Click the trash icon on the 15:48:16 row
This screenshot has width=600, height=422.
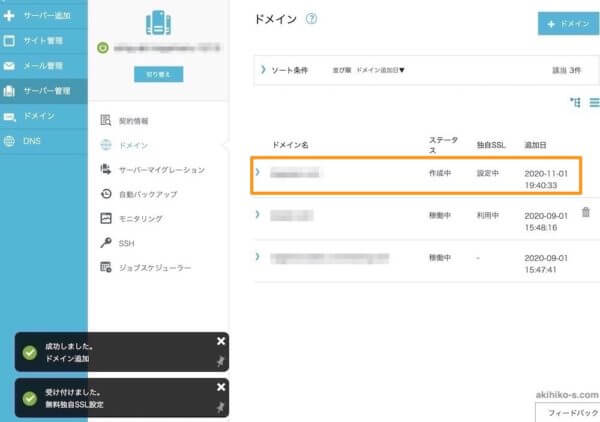(586, 212)
